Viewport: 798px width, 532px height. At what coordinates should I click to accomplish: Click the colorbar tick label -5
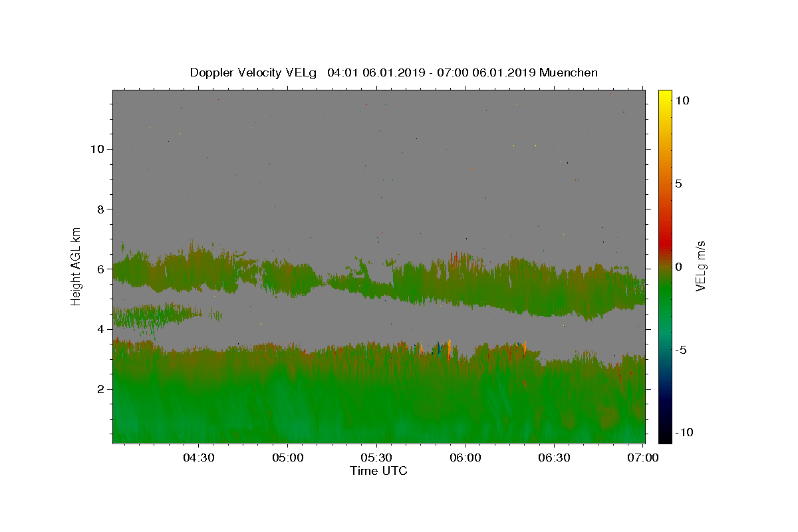pos(681,350)
